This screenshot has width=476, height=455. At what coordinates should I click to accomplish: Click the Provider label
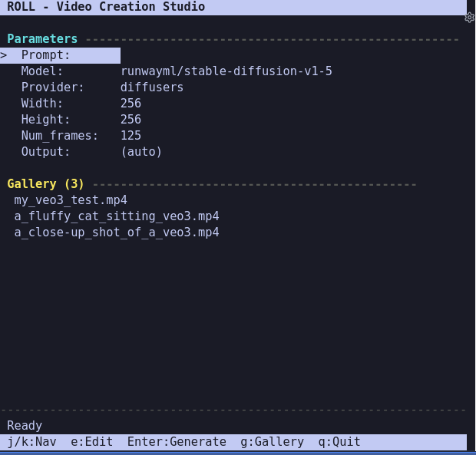point(52,87)
